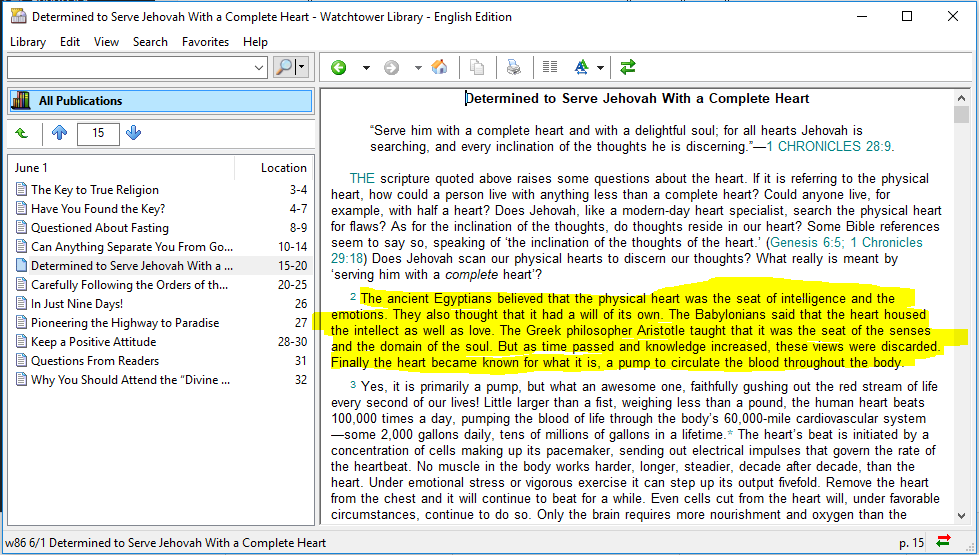Open the Favorites menu
979x555 pixels.
pos(205,42)
